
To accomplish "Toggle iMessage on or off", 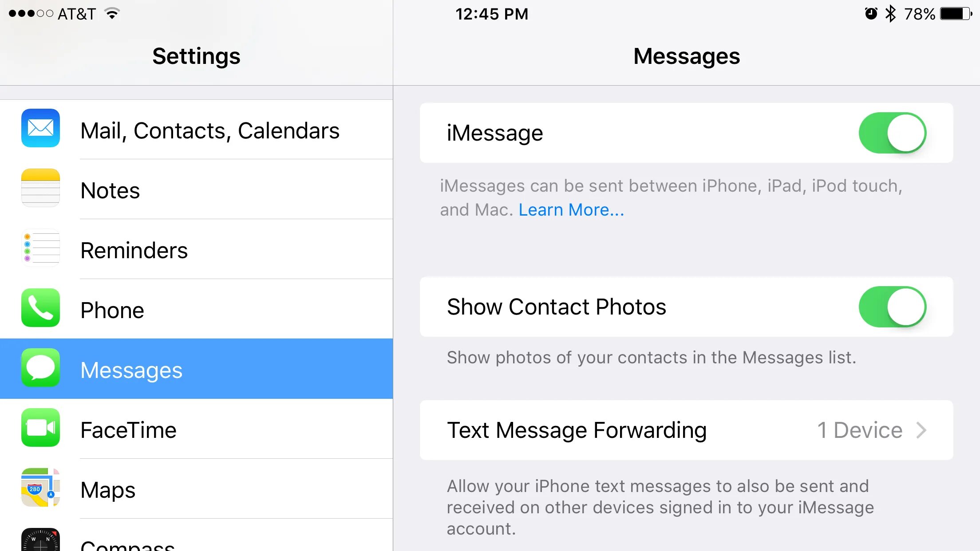I will point(893,133).
